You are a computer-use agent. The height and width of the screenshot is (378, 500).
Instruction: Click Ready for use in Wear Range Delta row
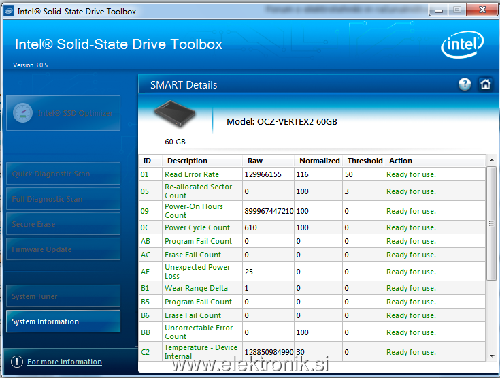point(410,288)
